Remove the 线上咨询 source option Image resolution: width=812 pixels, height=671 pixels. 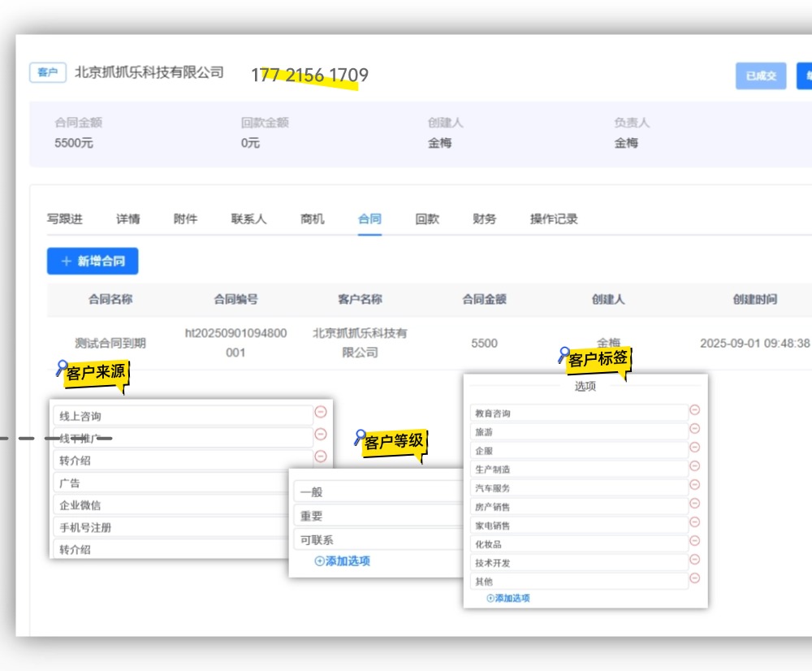pyautogui.click(x=320, y=413)
